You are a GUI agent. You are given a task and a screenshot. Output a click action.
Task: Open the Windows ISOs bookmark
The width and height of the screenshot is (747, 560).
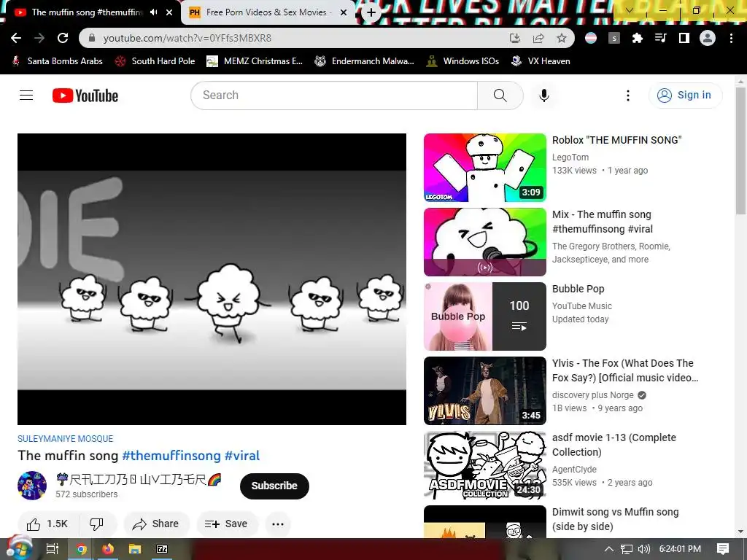click(x=463, y=61)
